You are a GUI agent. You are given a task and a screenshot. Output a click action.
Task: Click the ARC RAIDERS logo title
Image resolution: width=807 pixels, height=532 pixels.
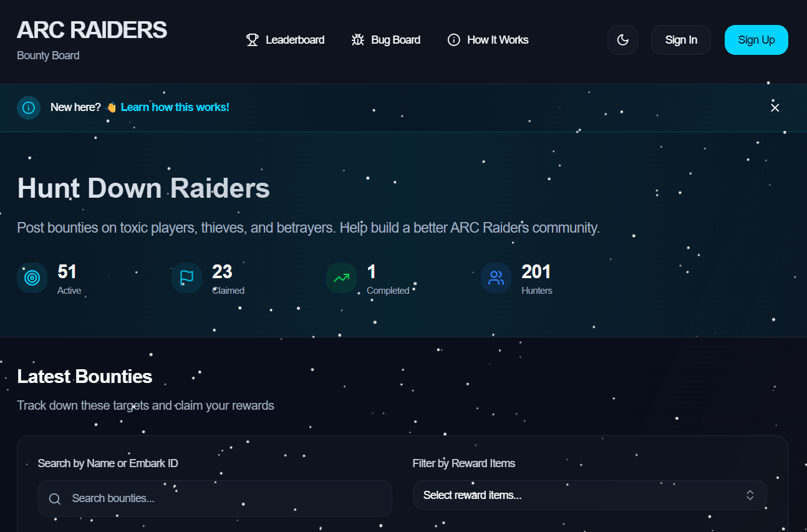point(92,30)
